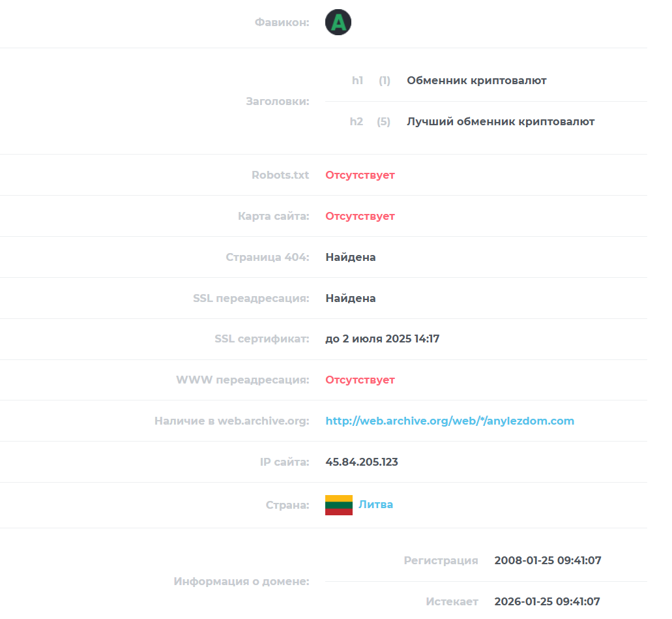Click Robots.txt status Отсутствует
The image size is (672, 619).
[360, 175]
